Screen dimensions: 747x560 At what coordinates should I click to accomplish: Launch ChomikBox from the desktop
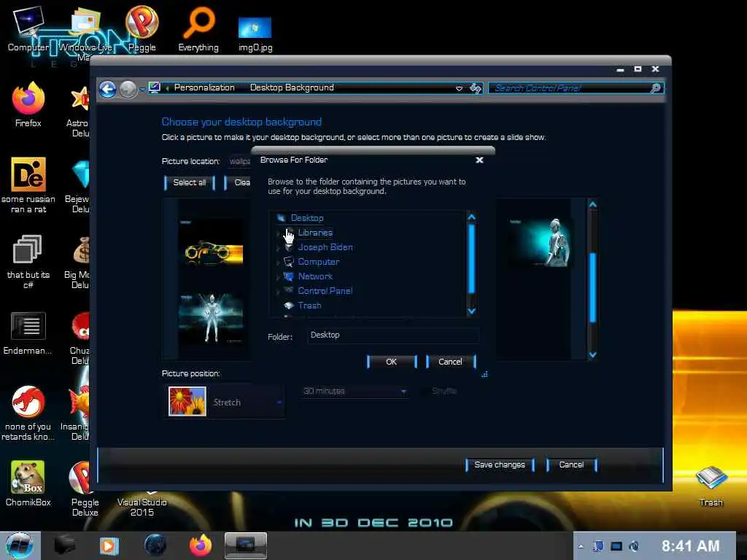pyautogui.click(x=28, y=483)
